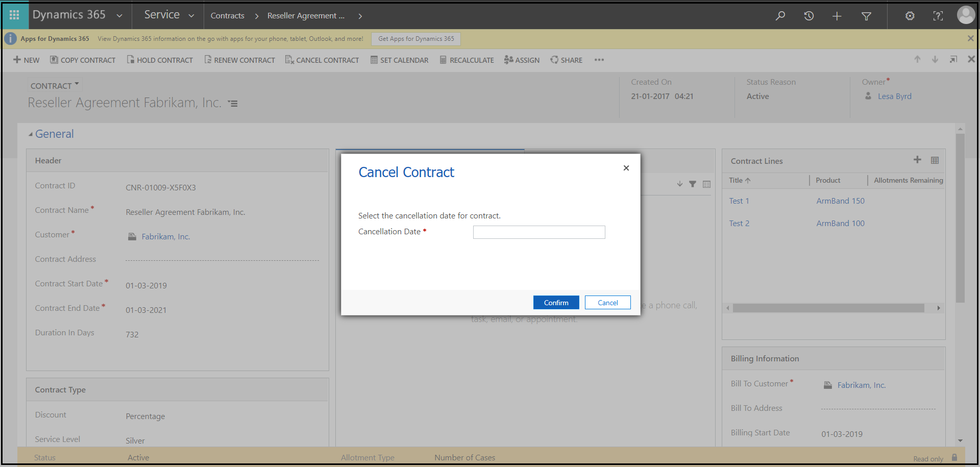This screenshot has width=980, height=467.
Task: Sort by Product column header
Action: click(x=828, y=180)
